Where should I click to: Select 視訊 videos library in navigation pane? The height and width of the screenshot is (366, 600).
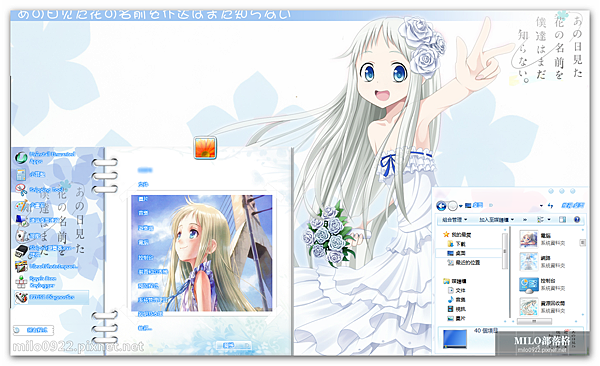(x=457, y=309)
